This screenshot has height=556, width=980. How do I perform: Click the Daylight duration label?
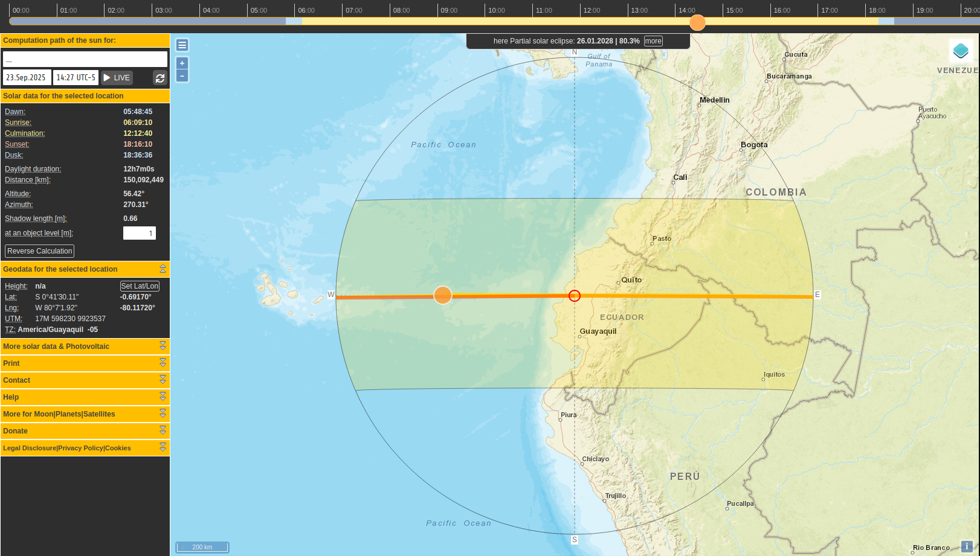33,169
